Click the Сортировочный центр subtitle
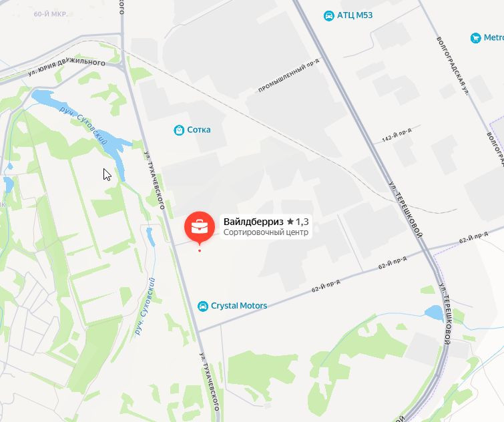The image size is (504, 422). pyautogui.click(x=266, y=232)
